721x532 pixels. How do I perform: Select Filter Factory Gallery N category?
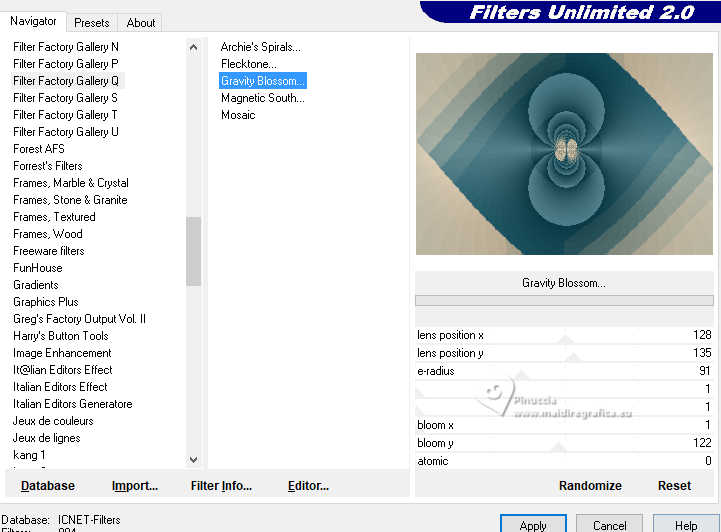click(66, 47)
